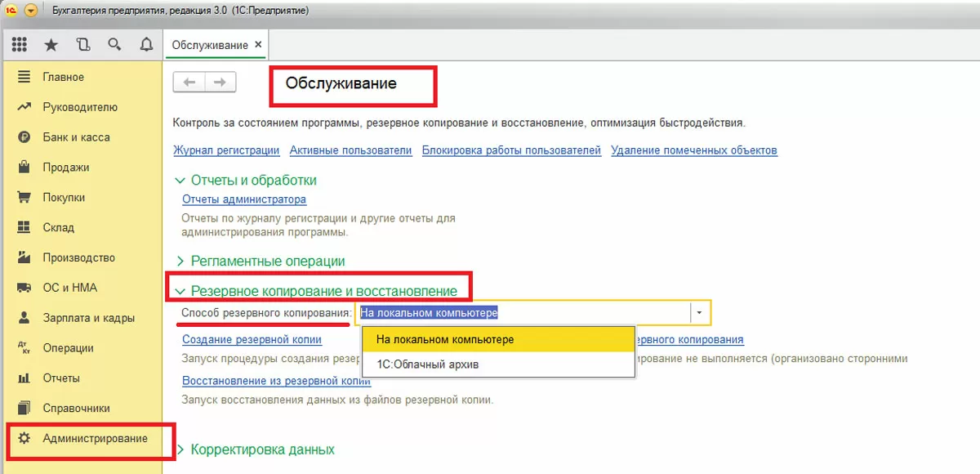Open Создание резервной копии link
This screenshot has height=474, width=980.
[252, 339]
